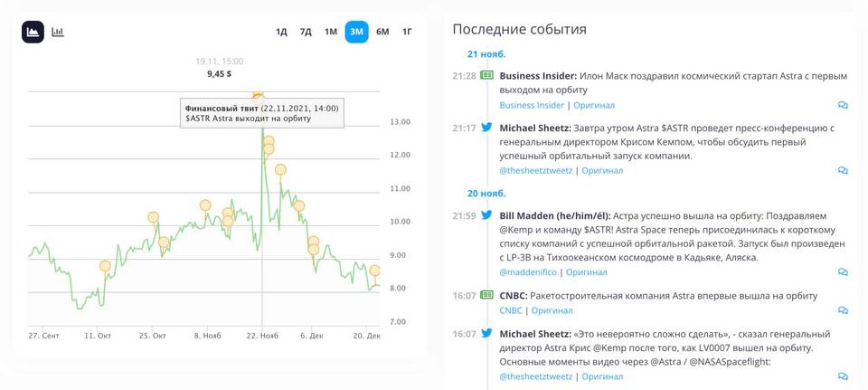This screenshot has width=868, height=390.
Task: Click the event marker near 11. Окт
Action: coord(105,266)
